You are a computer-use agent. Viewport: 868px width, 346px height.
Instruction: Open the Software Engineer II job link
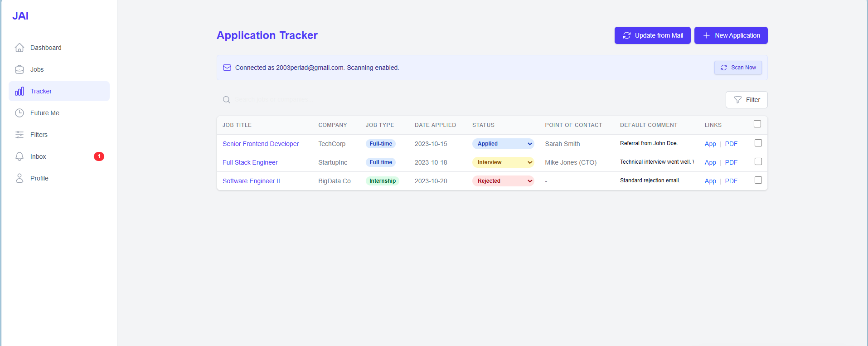[251, 181]
